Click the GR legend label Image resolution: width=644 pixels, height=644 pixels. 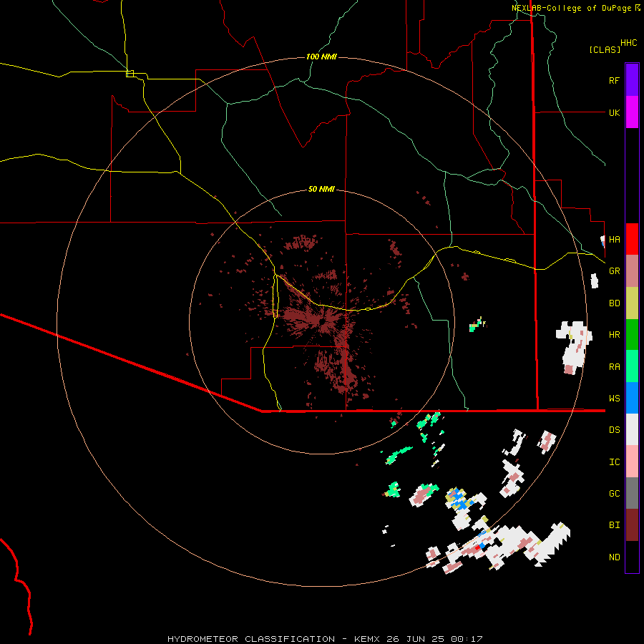614,271
